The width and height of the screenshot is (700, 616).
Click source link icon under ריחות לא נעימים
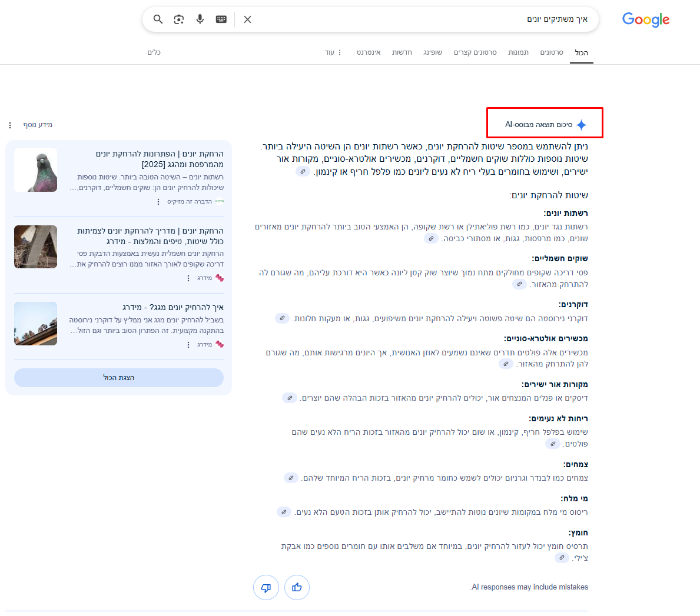click(553, 444)
